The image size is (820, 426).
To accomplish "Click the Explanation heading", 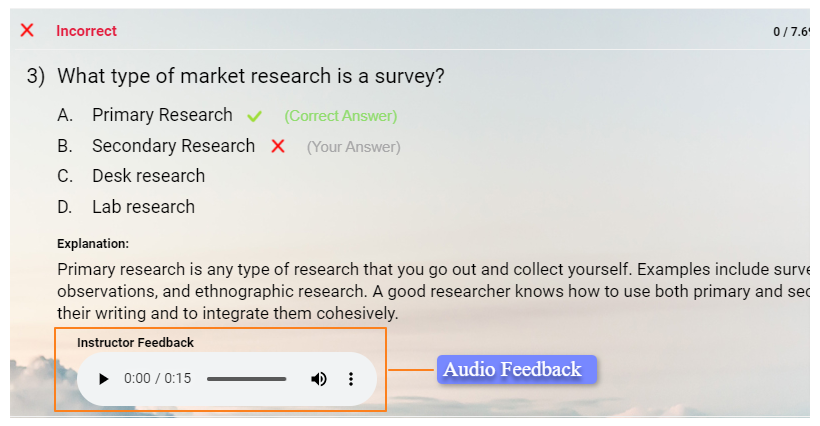I will tap(93, 243).
